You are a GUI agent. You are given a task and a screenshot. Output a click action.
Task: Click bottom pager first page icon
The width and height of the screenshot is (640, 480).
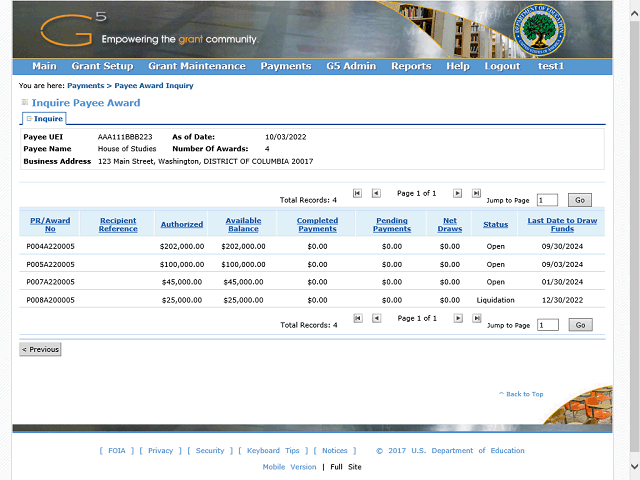coord(357,318)
